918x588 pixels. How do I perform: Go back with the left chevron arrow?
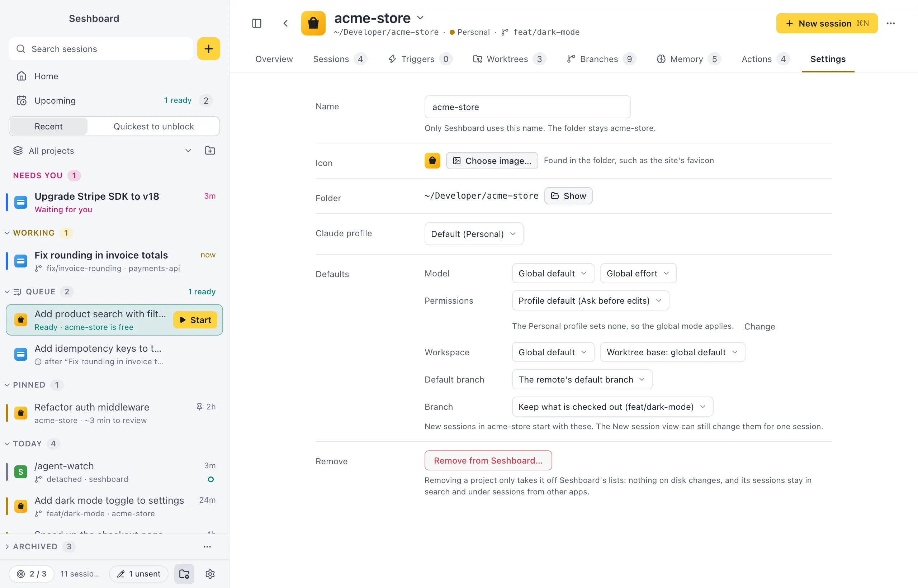285,23
